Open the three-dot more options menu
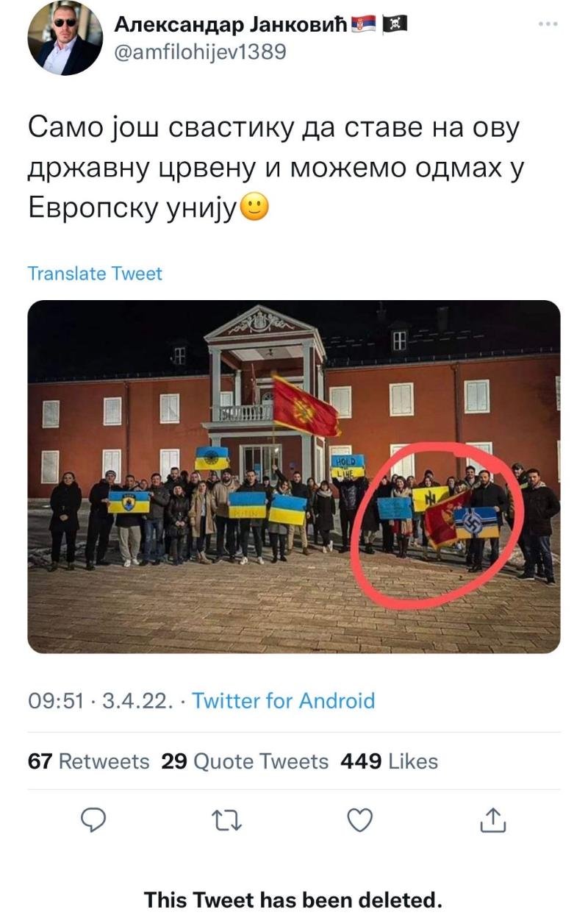 548,24
